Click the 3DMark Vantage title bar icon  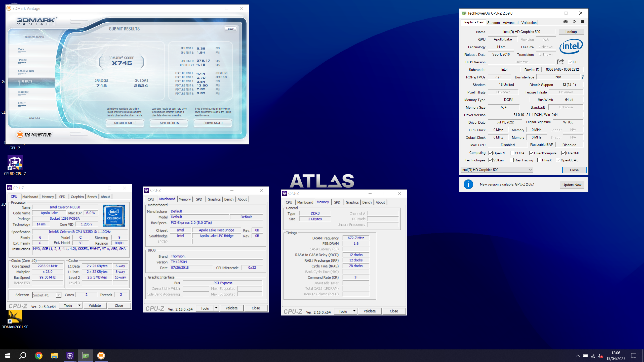tap(9, 8)
